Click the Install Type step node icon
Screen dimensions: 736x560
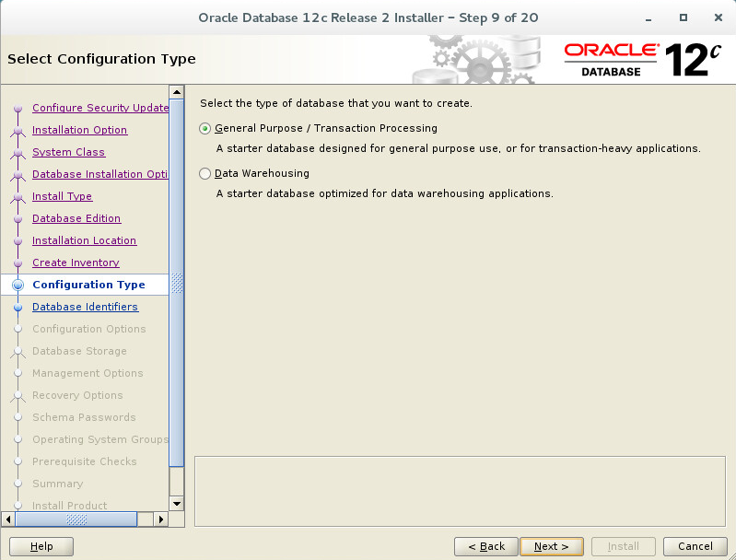pos(18,197)
